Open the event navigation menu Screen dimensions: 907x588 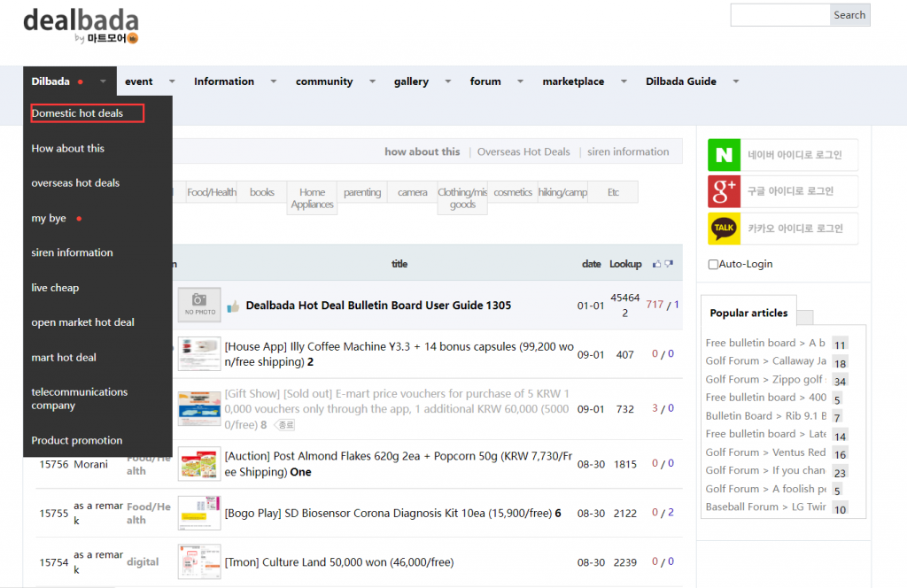click(x=139, y=81)
